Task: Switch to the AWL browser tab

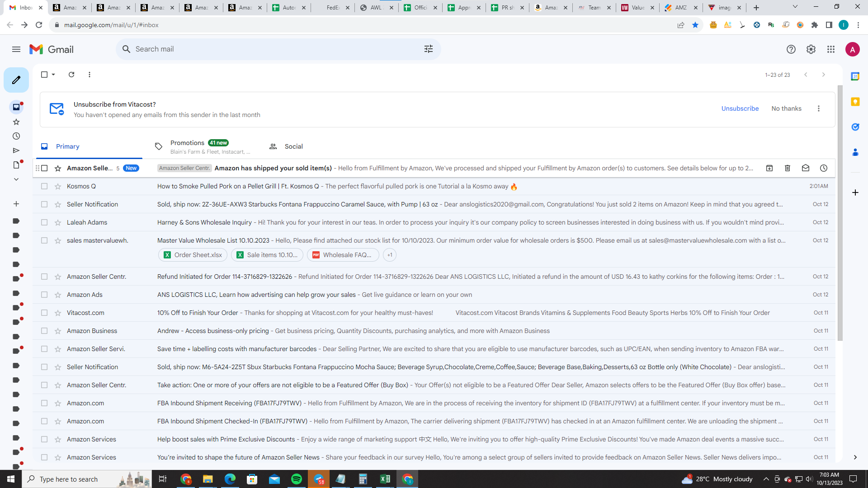Action: pyautogui.click(x=376, y=8)
